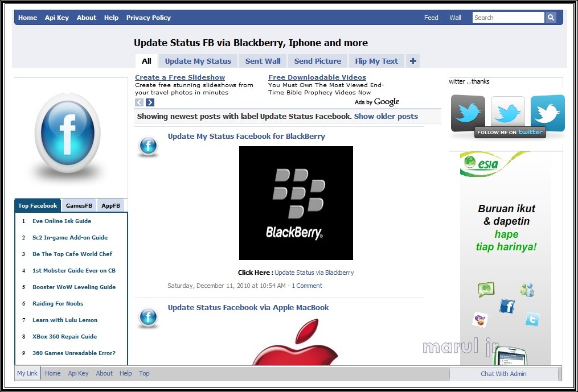This screenshot has width=578, height=392.
Task: Open Chat With Admin panel
Action: point(503,374)
